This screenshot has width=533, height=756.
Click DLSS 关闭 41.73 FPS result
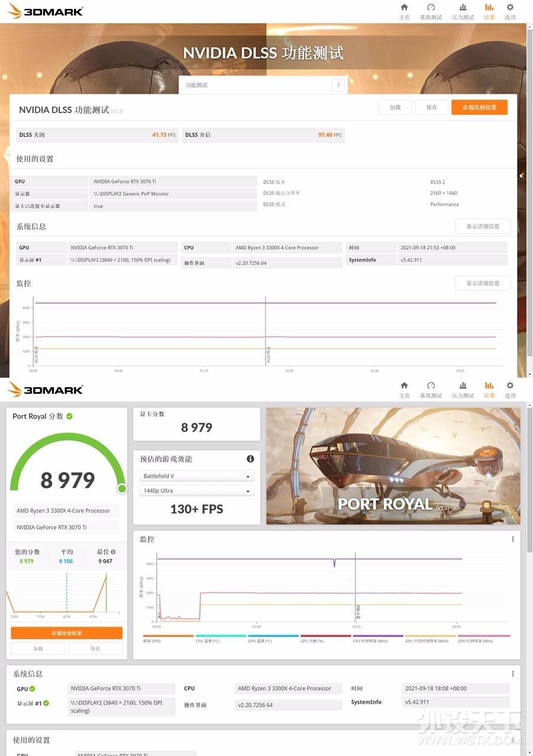click(x=98, y=135)
